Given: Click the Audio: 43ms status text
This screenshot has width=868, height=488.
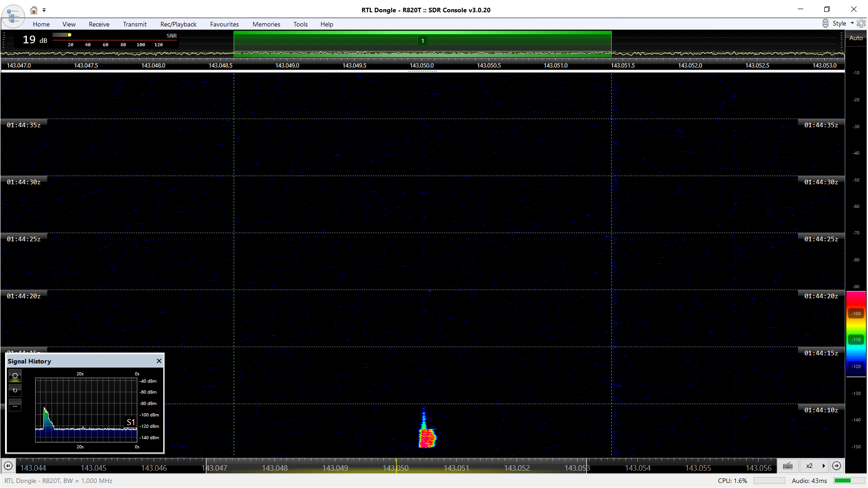Looking at the screenshot, I should coord(809,481).
